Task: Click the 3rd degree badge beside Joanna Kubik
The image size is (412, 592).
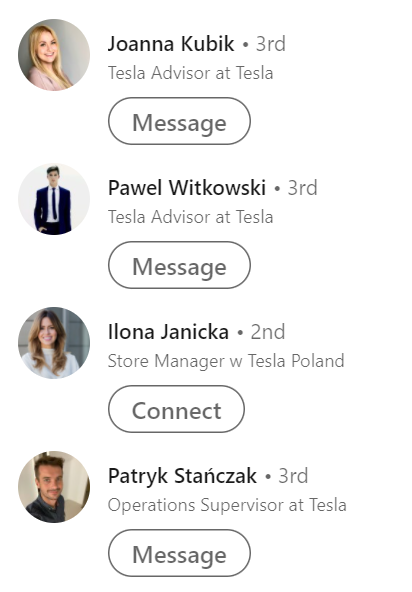Action: tap(271, 44)
